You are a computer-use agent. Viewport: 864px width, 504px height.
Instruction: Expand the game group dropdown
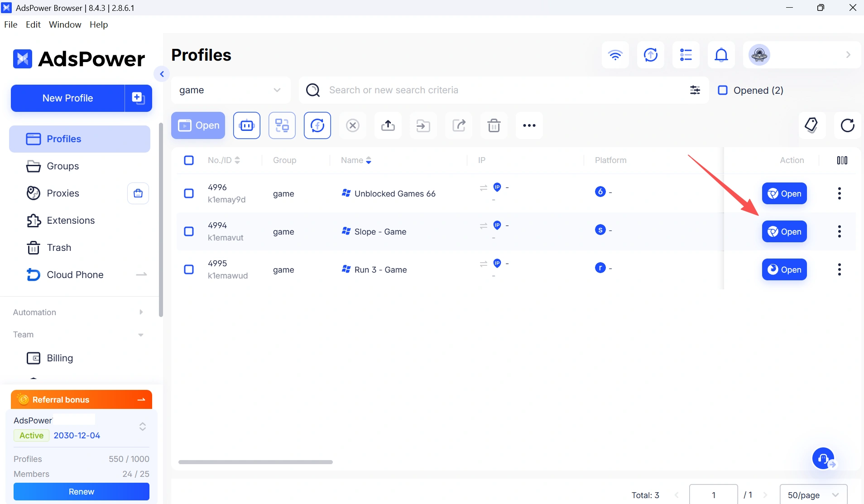pos(230,90)
